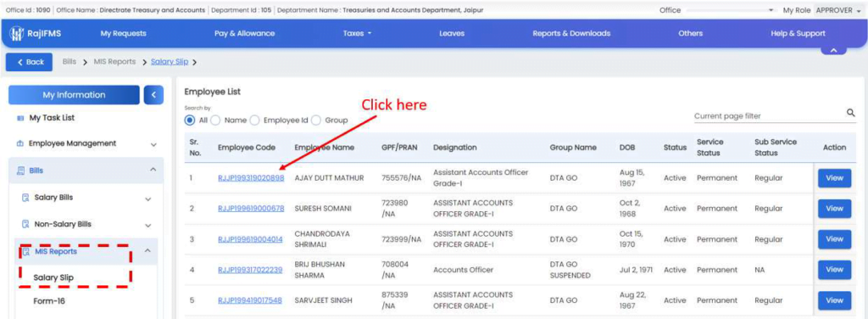
Task: Click the Employee Code column header
Action: point(248,148)
